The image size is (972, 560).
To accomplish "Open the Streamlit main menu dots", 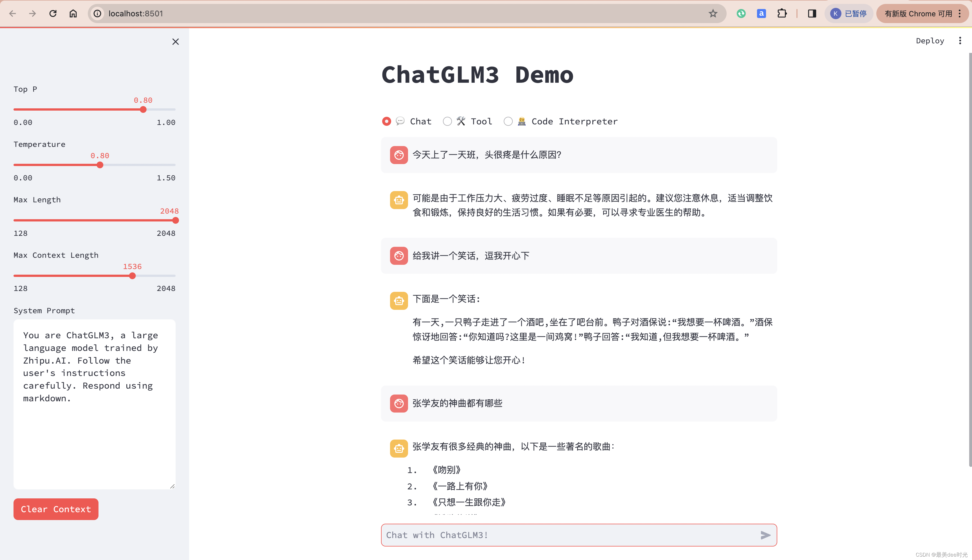I will (x=960, y=41).
